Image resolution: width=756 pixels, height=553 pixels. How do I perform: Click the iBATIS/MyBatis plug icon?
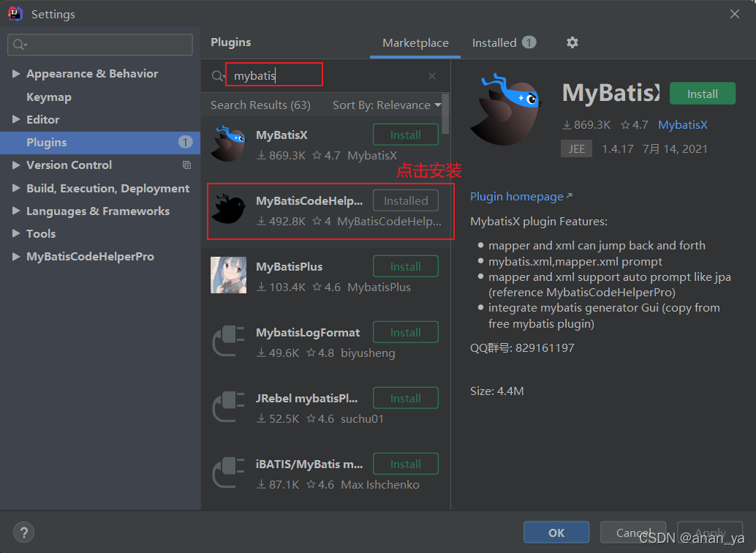coord(229,473)
